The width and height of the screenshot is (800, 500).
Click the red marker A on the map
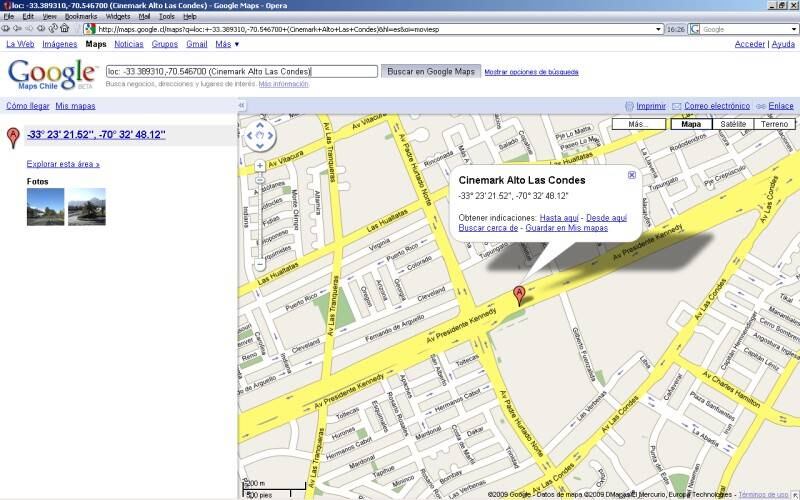[518, 294]
